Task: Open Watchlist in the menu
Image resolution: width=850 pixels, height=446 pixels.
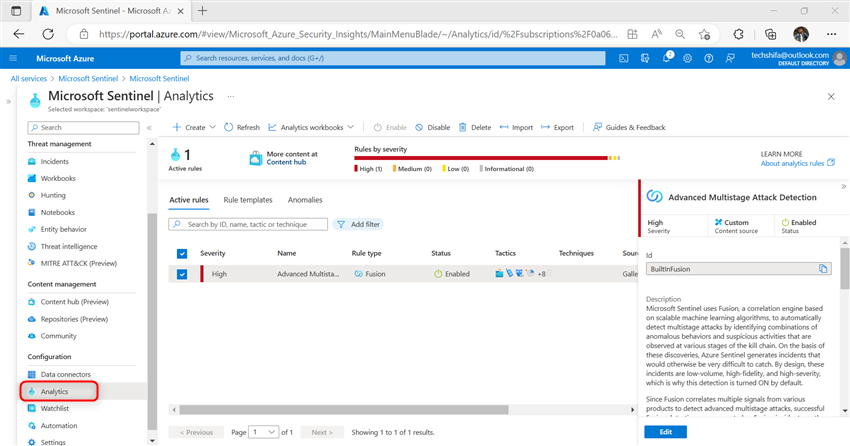Action: [55, 409]
